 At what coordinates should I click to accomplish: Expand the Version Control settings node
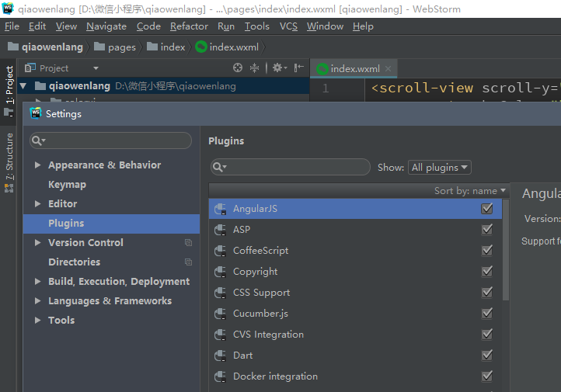pos(37,243)
